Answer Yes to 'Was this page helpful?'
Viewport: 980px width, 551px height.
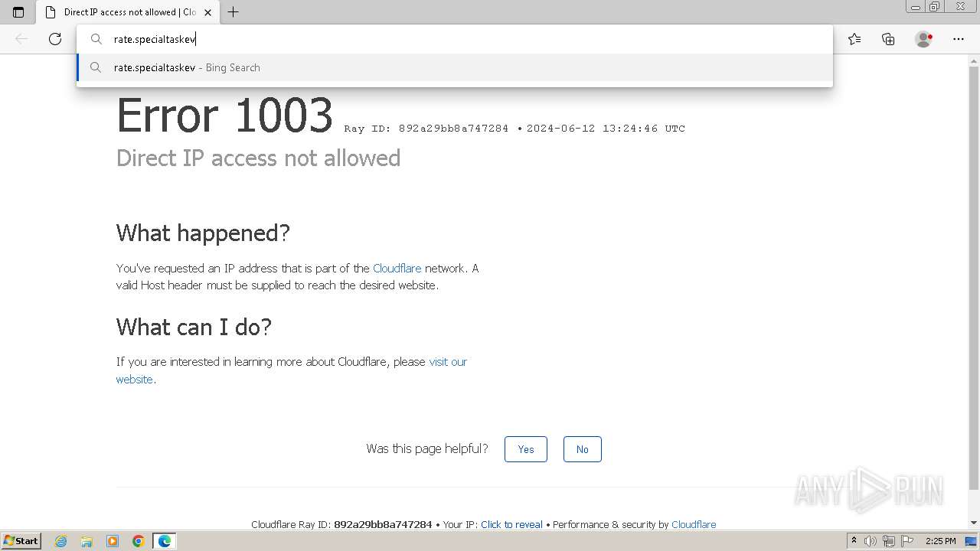[526, 449]
